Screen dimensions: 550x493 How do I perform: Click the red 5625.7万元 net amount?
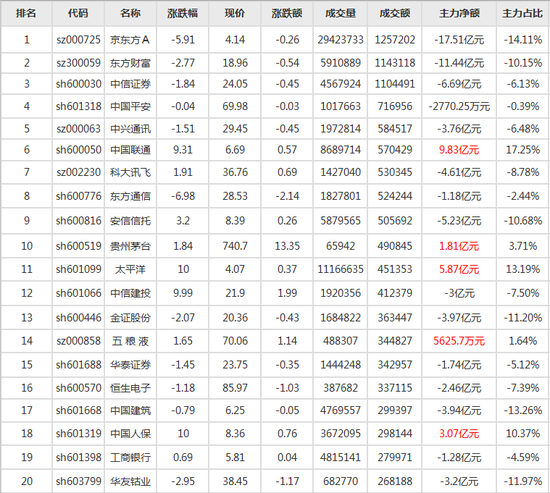click(459, 341)
